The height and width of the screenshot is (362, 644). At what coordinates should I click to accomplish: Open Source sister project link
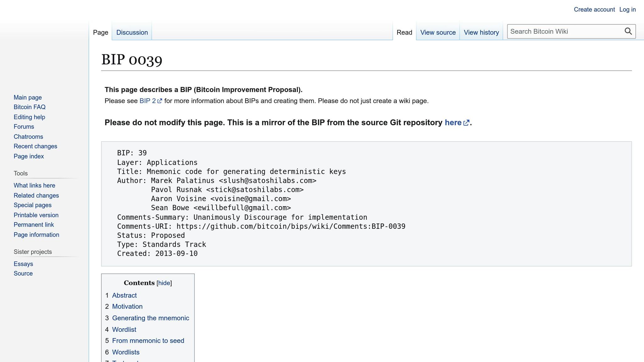[x=23, y=273]
